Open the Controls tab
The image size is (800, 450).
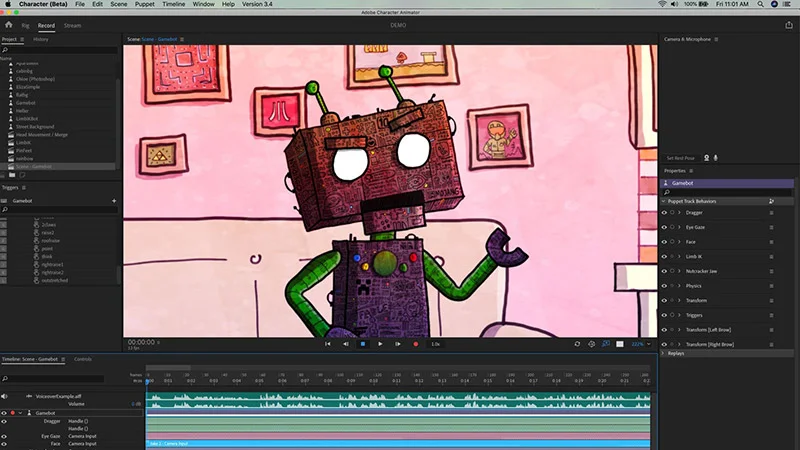click(83, 359)
